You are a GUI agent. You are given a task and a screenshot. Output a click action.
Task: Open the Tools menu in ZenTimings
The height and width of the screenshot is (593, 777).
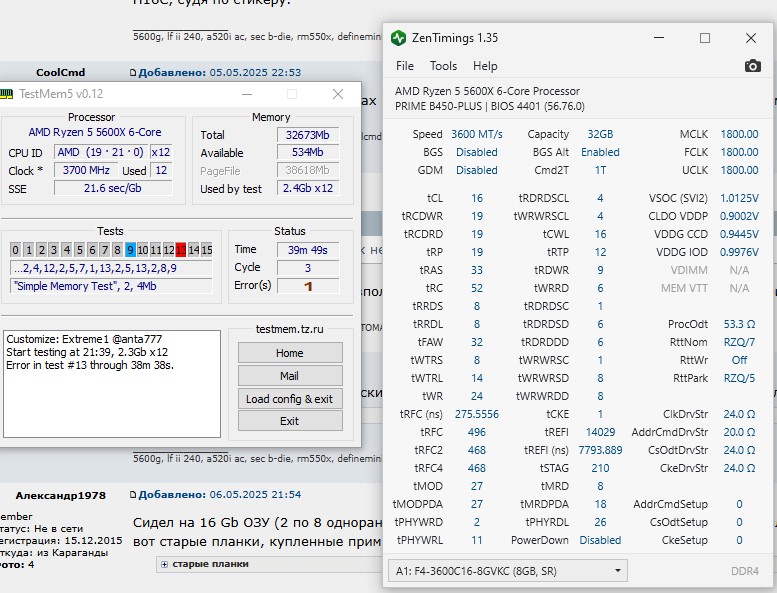click(x=443, y=66)
